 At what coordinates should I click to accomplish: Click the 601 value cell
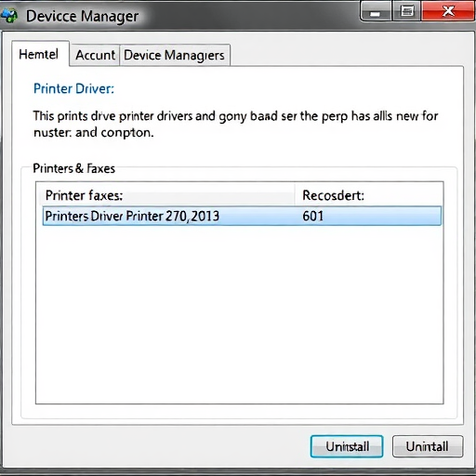click(x=313, y=216)
